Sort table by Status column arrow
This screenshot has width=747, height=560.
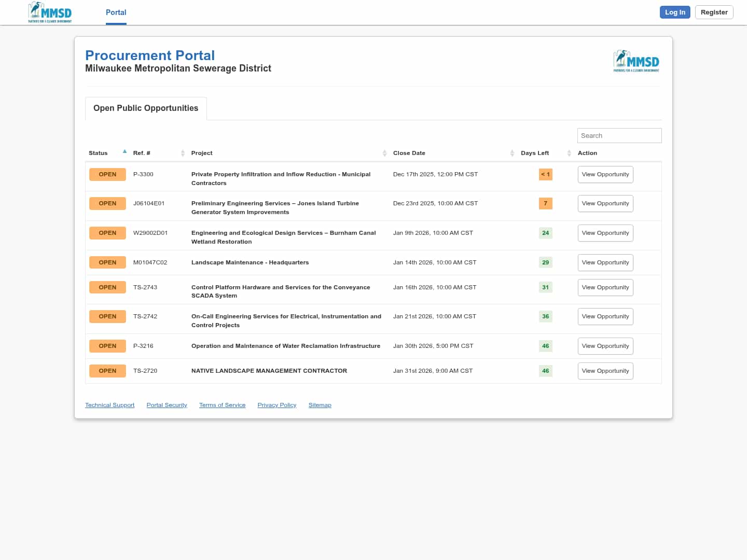click(x=125, y=152)
